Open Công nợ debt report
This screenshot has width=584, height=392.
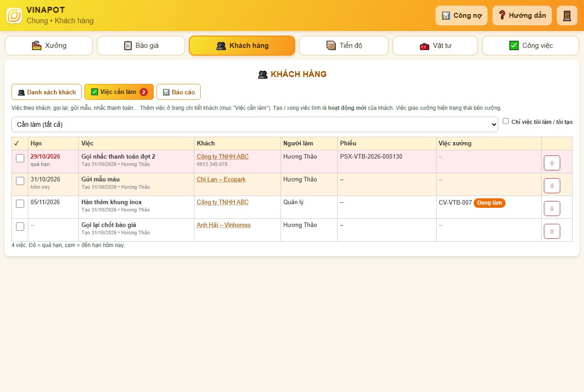click(461, 15)
